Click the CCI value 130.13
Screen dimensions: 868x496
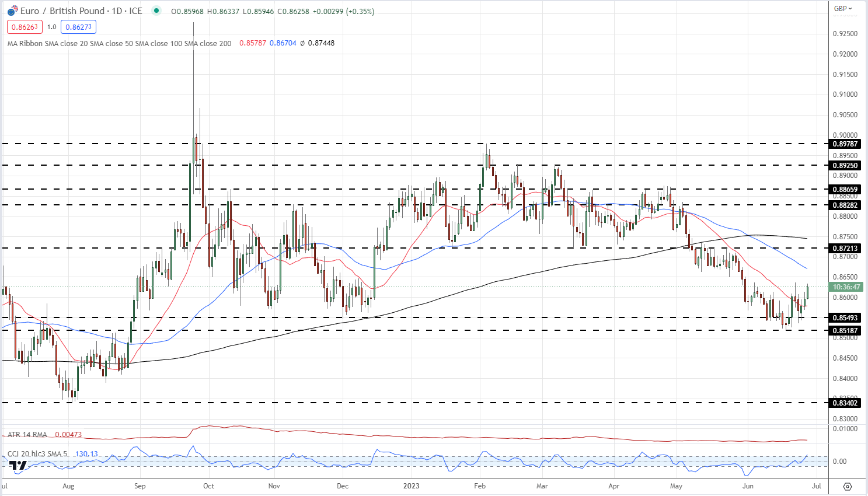point(86,454)
